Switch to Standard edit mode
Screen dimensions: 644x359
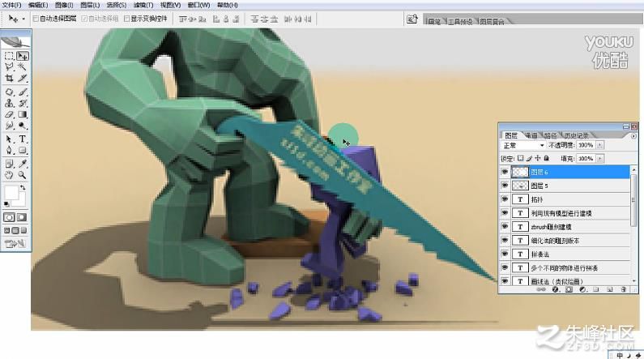pos(10,217)
